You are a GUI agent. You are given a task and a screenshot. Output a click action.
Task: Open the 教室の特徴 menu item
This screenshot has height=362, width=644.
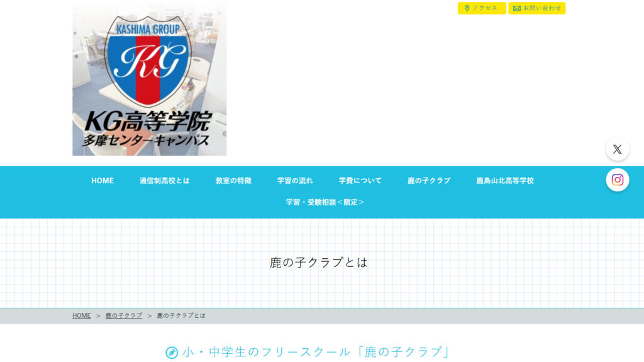[x=233, y=181]
